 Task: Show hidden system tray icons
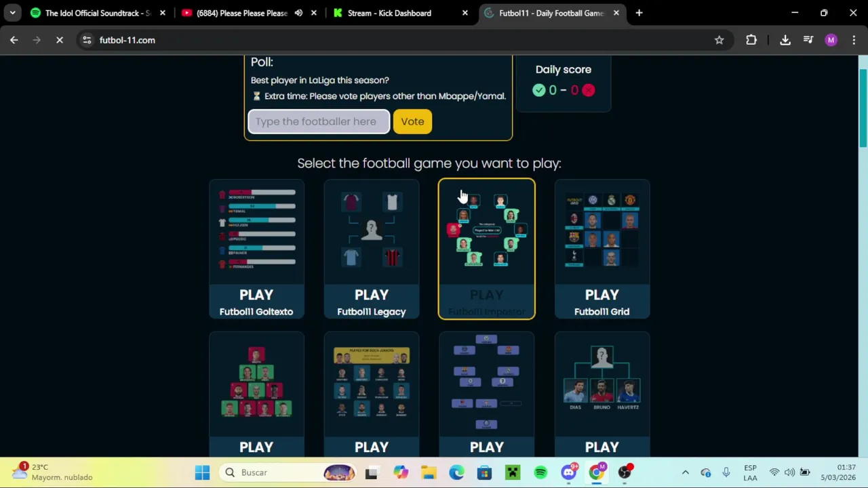coord(685,472)
